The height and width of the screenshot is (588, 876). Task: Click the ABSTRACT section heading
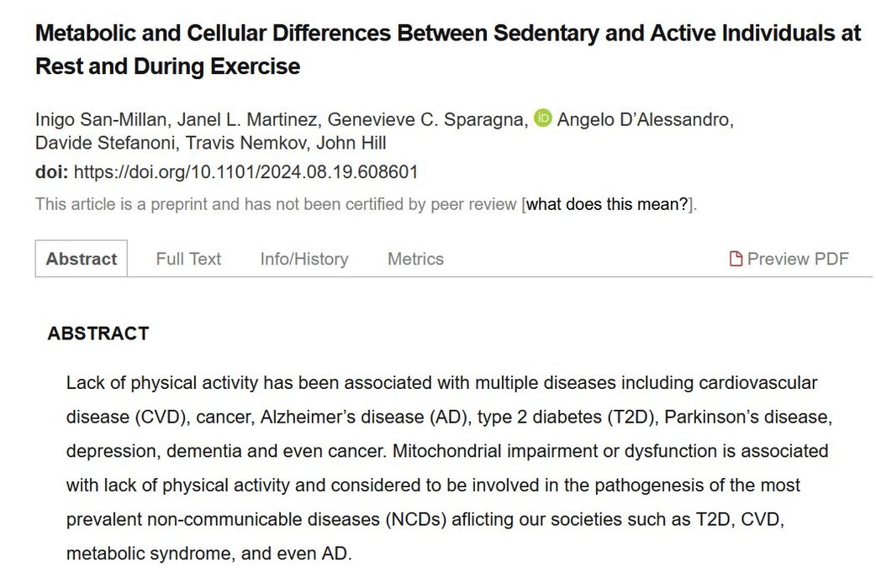point(98,333)
